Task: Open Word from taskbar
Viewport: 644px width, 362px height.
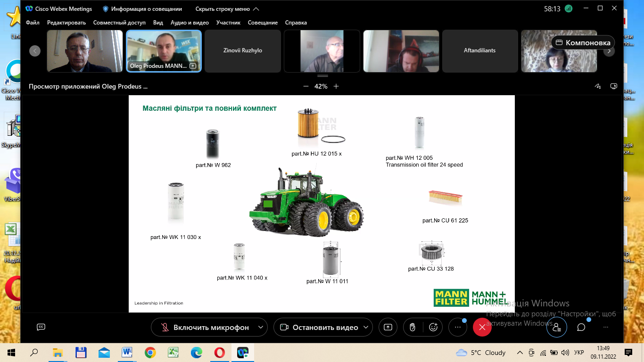Action: [x=127, y=352]
